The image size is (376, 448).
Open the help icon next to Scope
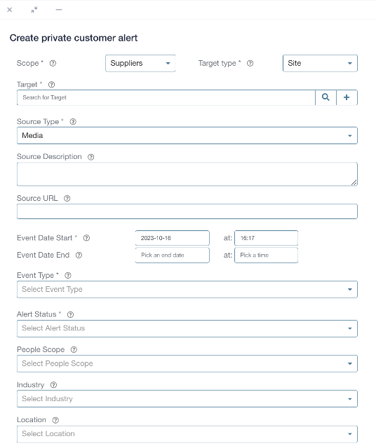[x=53, y=63]
